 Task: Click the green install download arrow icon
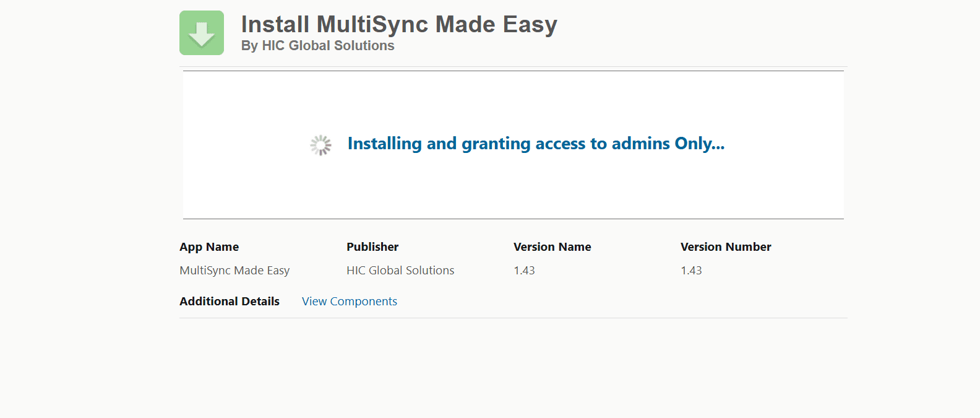point(201,33)
